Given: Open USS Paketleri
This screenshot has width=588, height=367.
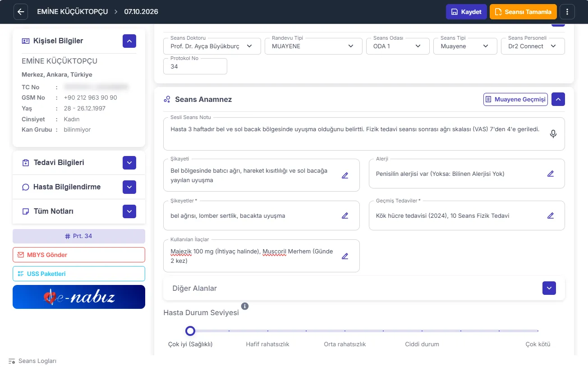Looking at the screenshot, I should (x=79, y=274).
